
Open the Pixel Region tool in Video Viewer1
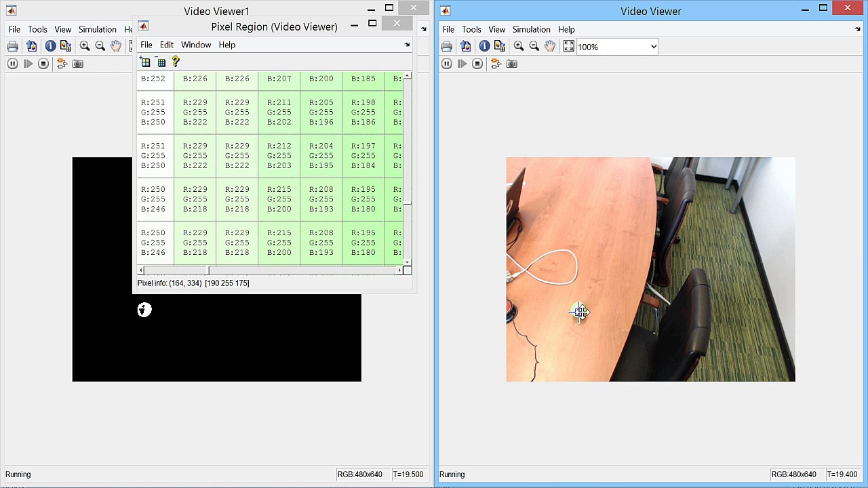point(66,46)
